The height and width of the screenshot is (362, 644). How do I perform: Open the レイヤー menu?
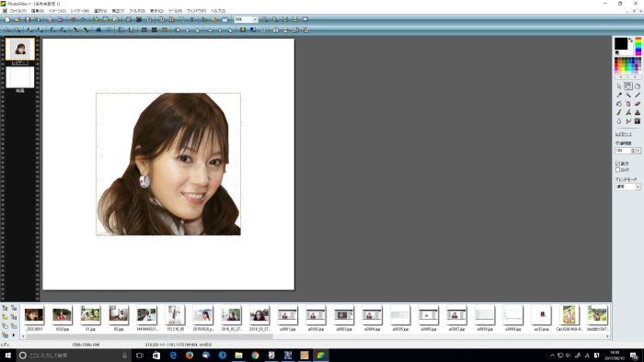pos(80,11)
